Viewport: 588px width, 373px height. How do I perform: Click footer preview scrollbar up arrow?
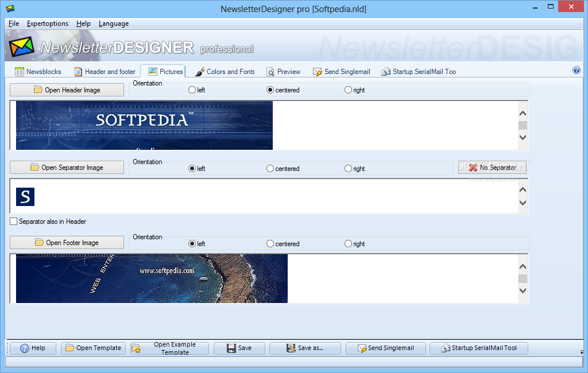point(523,266)
